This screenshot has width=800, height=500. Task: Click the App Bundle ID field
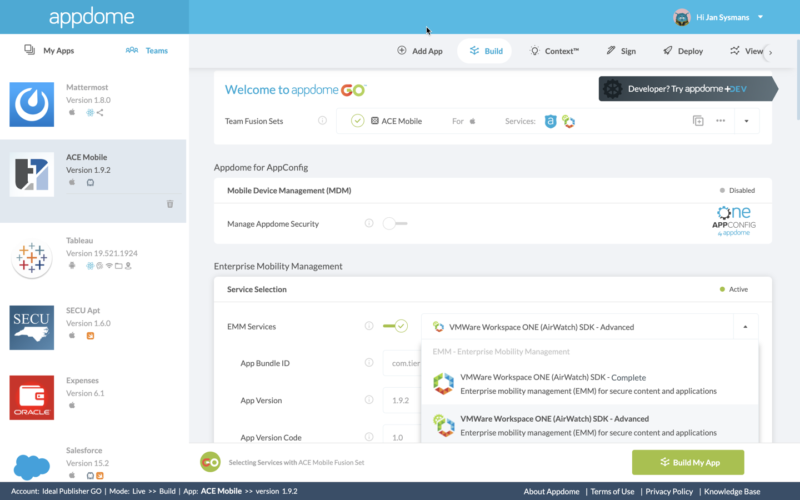[x=402, y=363]
